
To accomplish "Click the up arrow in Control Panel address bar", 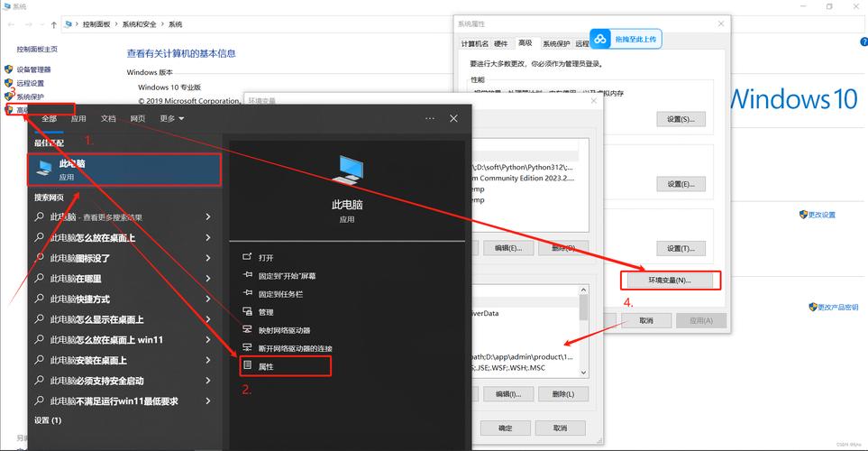I will tap(54, 24).
